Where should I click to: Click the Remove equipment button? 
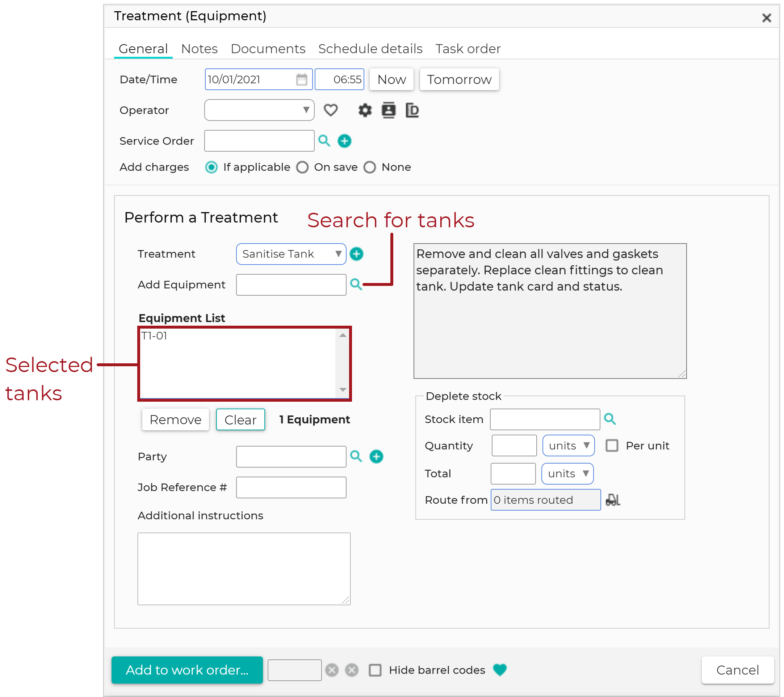pyautogui.click(x=176, y=419)
